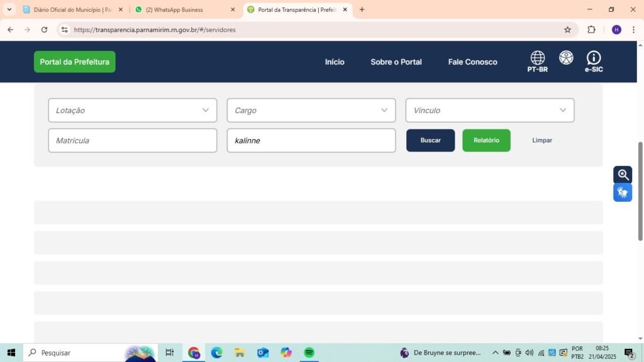Open the accessibility icon in header
Screen dimensions: 644x362
point(566,58)
